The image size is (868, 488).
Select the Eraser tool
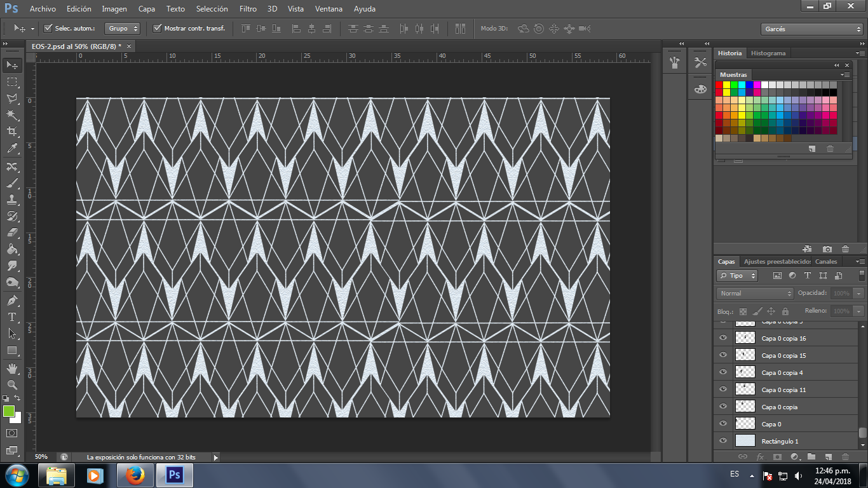click(12, 233)
